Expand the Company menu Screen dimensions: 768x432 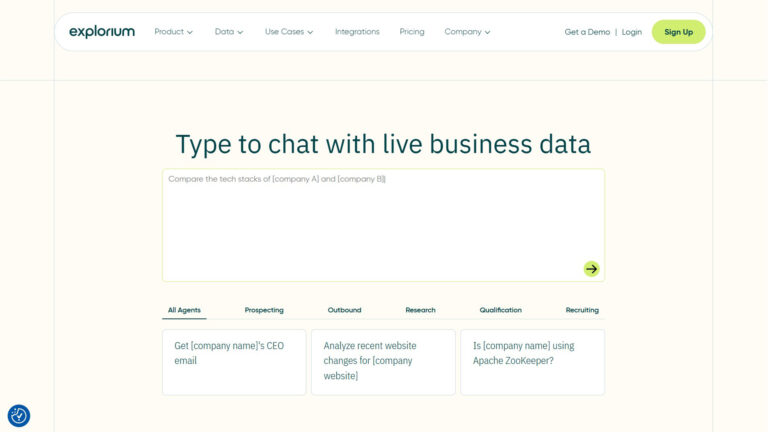467,32
